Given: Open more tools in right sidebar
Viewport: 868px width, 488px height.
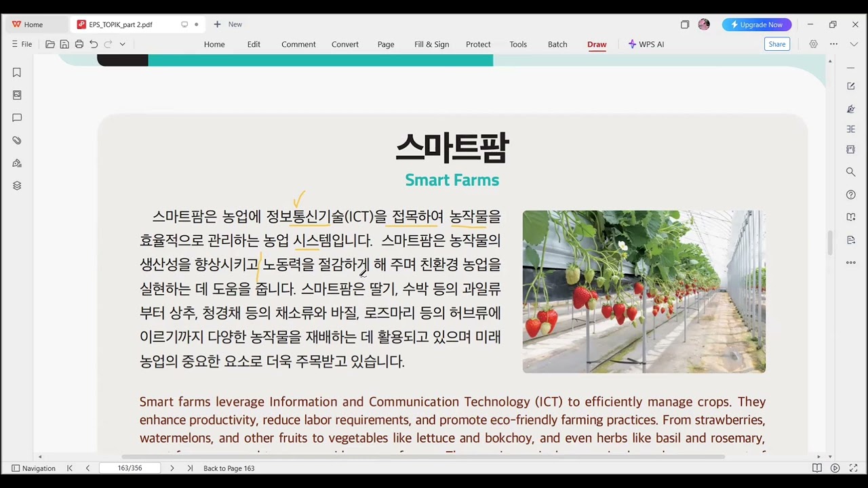Looking at the screenshot, I should coord(851,262).
